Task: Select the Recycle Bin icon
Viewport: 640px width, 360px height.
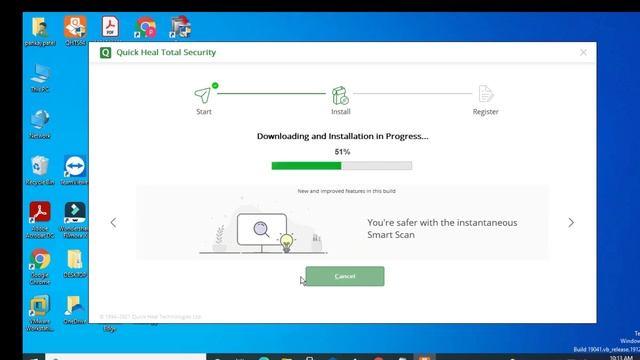Action: [40, 171]
